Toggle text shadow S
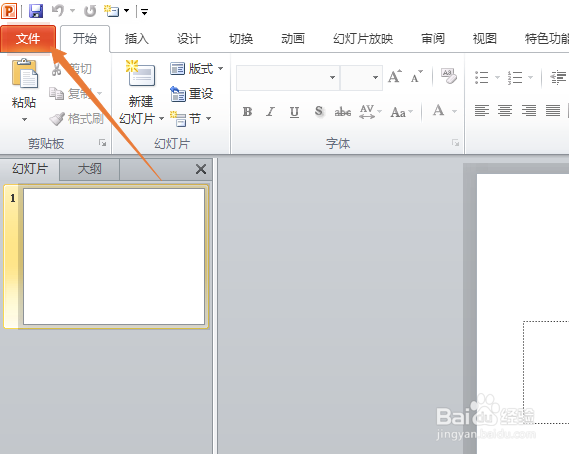 319,111
